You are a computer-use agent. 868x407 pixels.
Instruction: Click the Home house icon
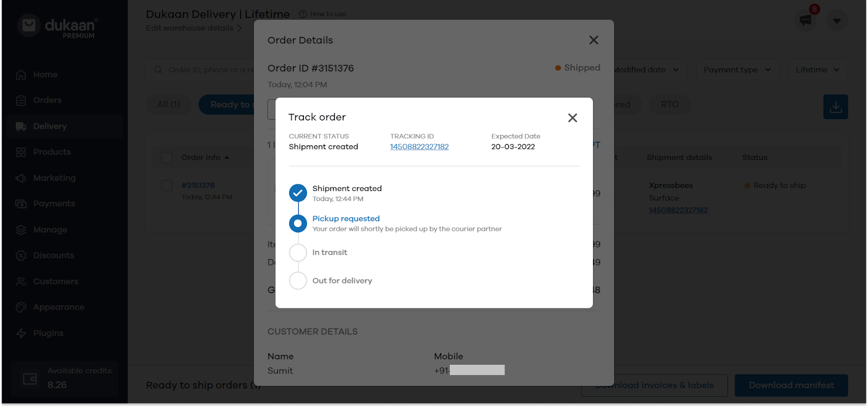[21, 75]
